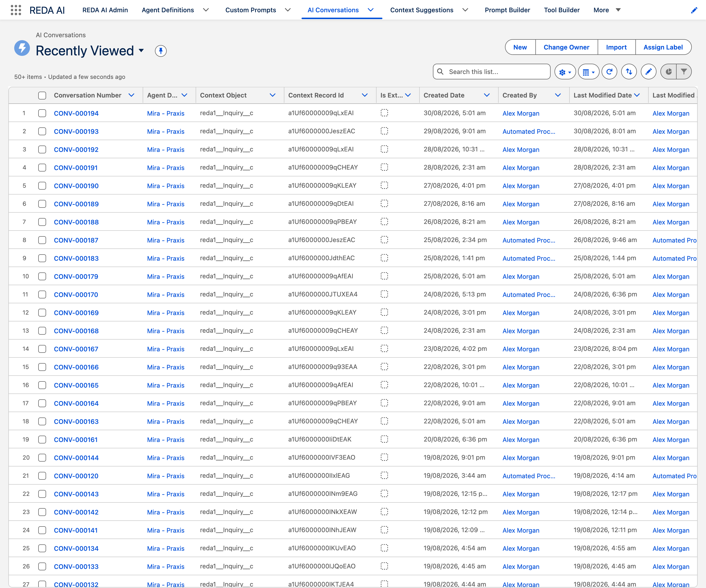Open the App Launcher grid icon
706x588 pixels.
(16, 10)
